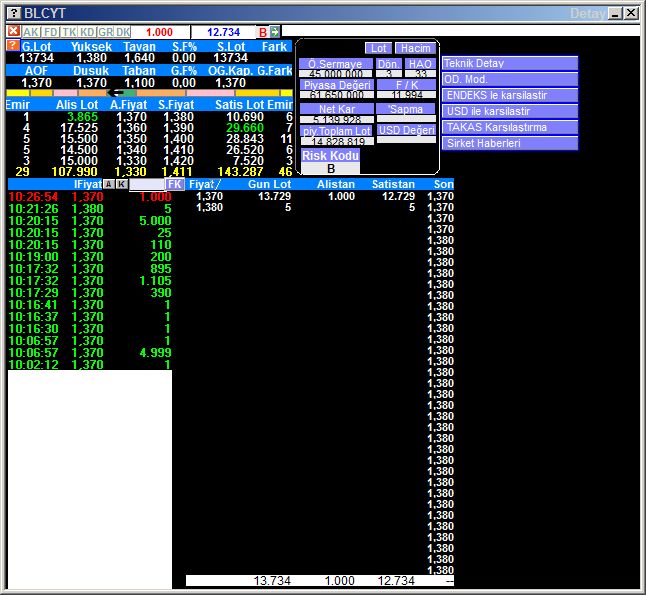Click ENDEKS le karsilastir button
This screenshot has height=595, width=646.
click(510, 95)
